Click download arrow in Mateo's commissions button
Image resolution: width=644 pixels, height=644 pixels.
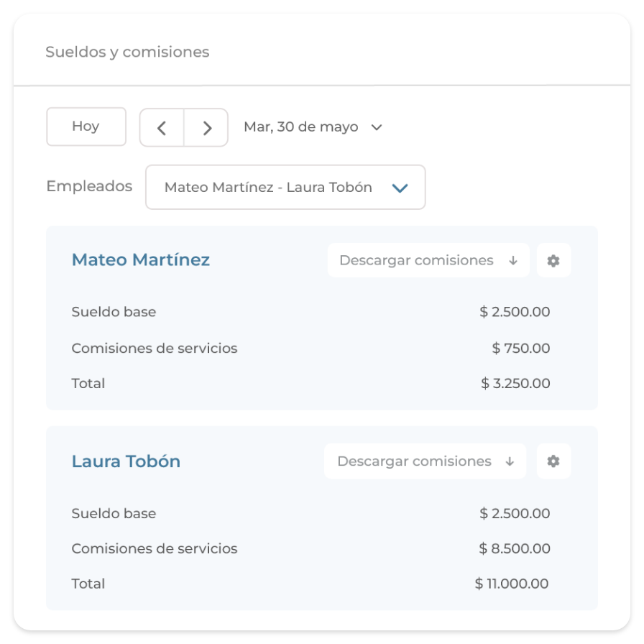coord(513,261)
